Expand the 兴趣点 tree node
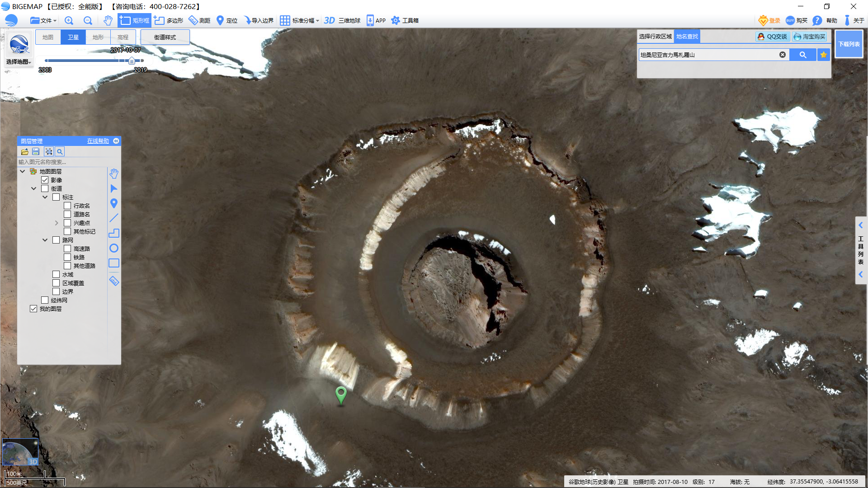The image size is (868, 488). (57, 223)
